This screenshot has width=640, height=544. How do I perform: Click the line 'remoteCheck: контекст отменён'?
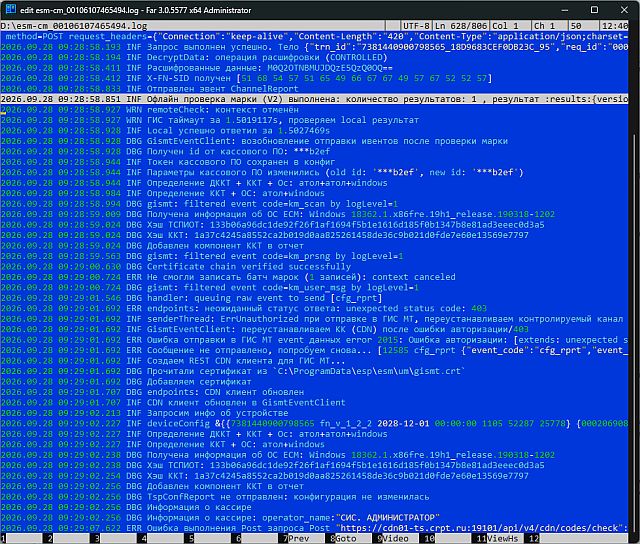(x=150, y=110)
